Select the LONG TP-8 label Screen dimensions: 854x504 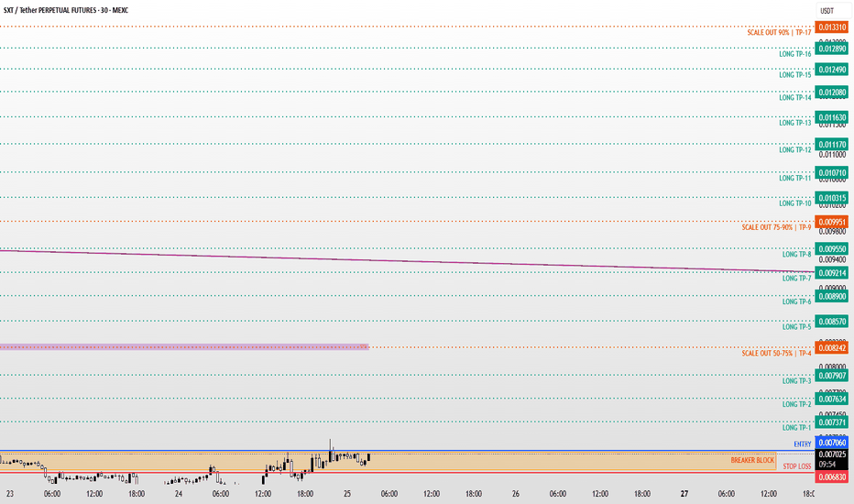(797, 255)
